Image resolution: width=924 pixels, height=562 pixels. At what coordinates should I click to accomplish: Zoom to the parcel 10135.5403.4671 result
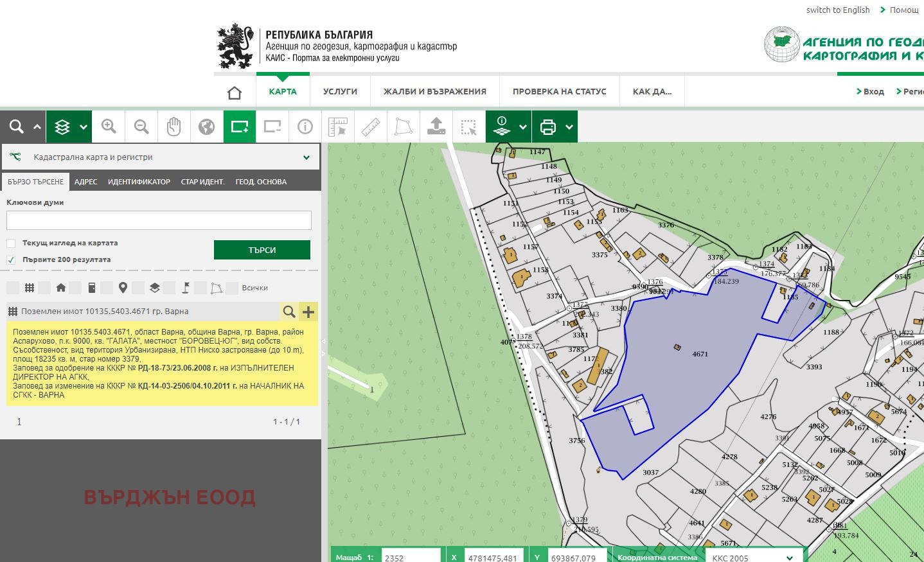click(289, 312)
